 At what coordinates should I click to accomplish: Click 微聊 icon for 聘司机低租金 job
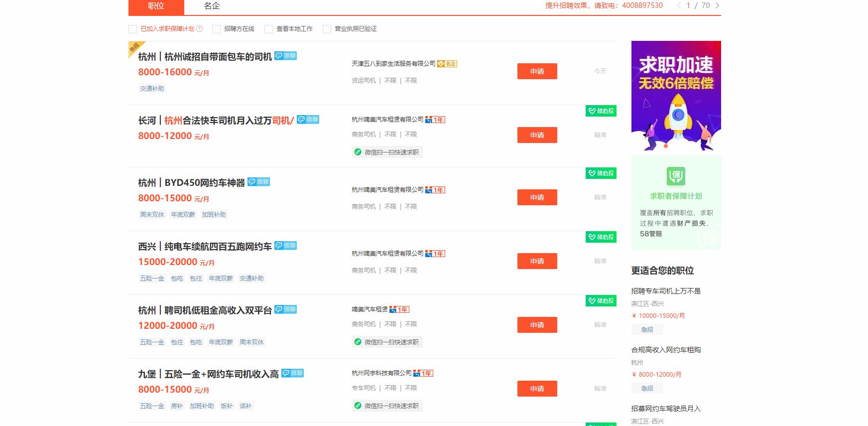(286, 309)
